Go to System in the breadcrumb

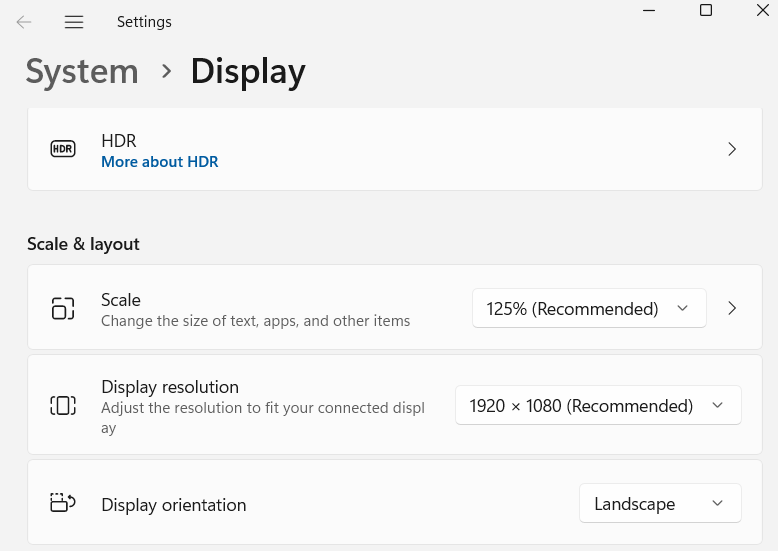pyautogui.click(x=82, y=72)
